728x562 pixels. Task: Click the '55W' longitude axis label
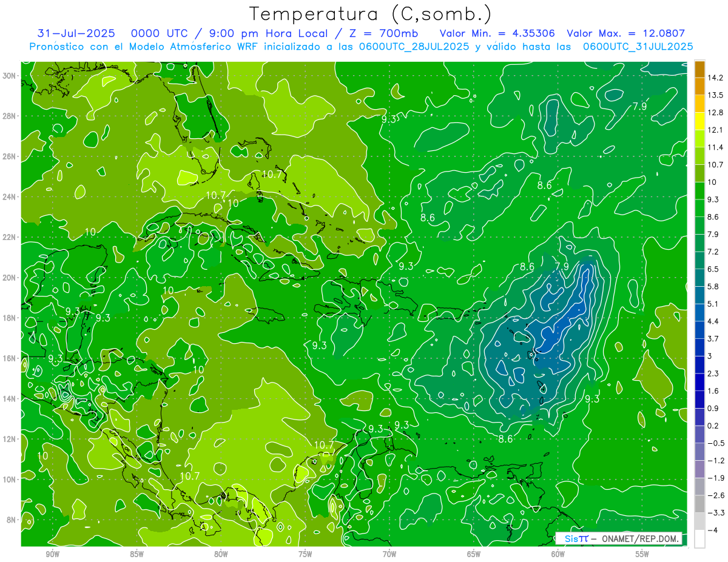642,554
